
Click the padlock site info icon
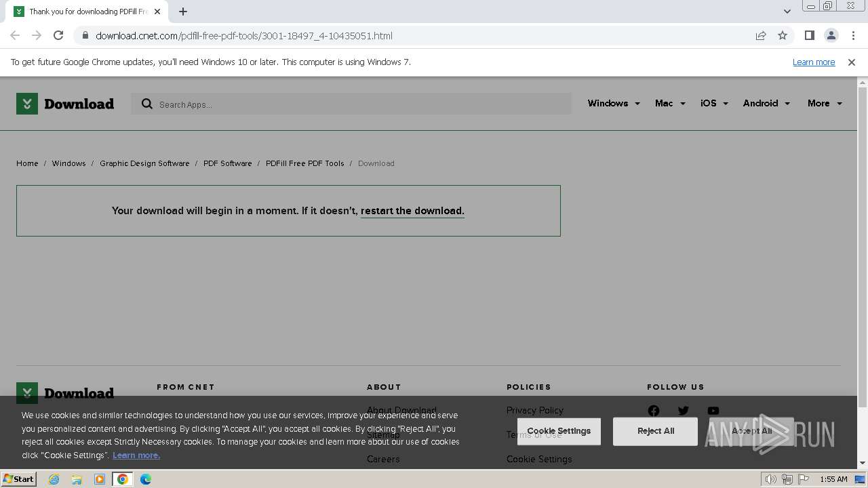coord(85,35)
